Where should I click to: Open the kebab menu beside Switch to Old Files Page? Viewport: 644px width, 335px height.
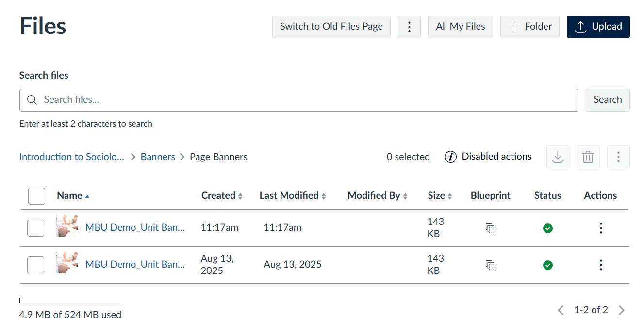click(409, 27)
